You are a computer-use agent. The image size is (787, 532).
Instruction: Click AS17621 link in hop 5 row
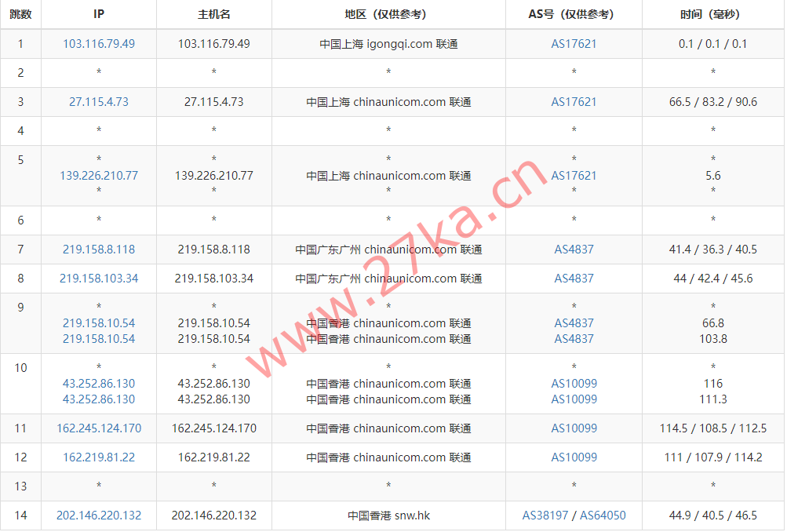click(574, 176)
